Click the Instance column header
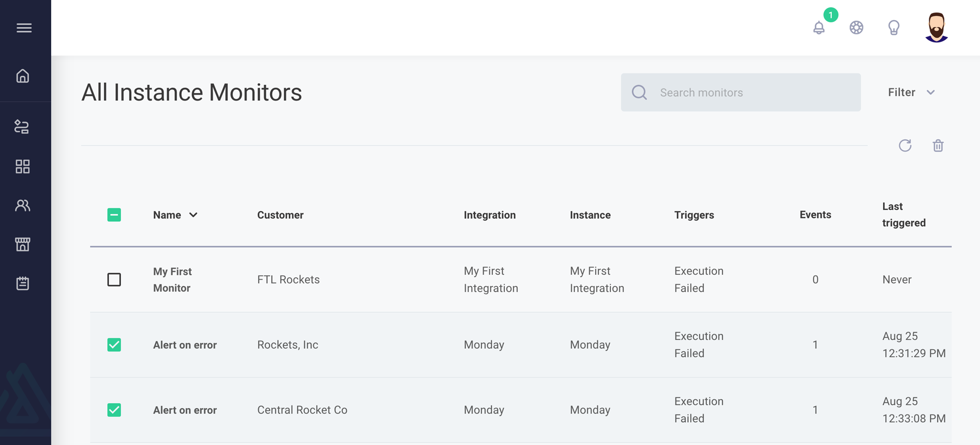 coord(590,215)
